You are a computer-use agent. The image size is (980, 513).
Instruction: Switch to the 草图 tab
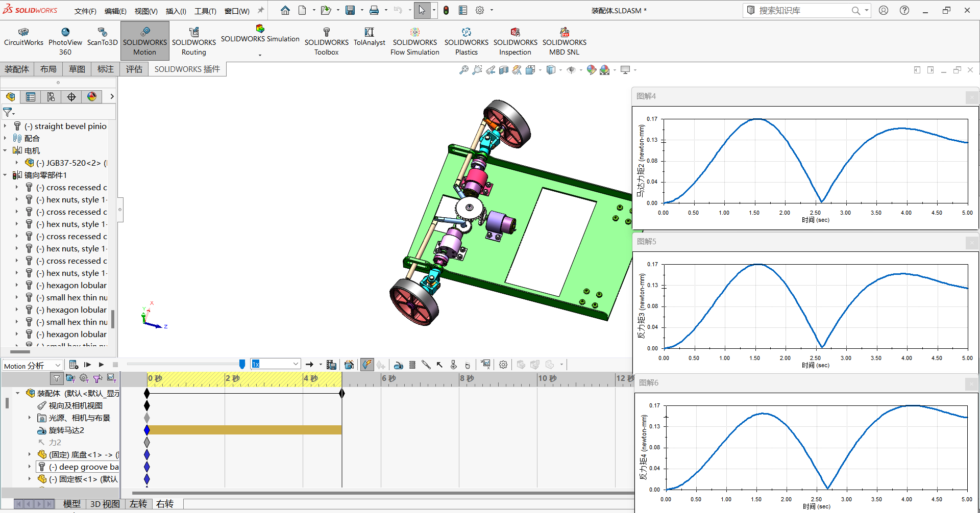pyautogui.click(x=77, y=69)
